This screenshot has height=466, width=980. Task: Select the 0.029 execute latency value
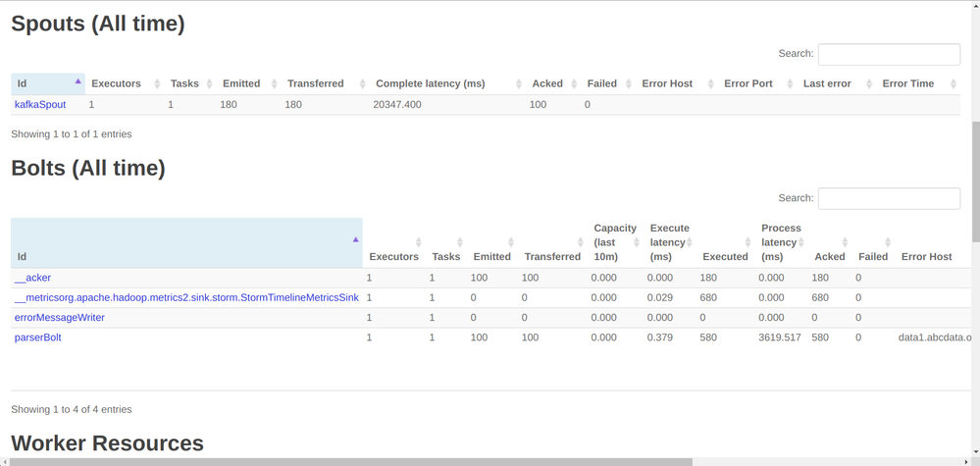point(659,297)
